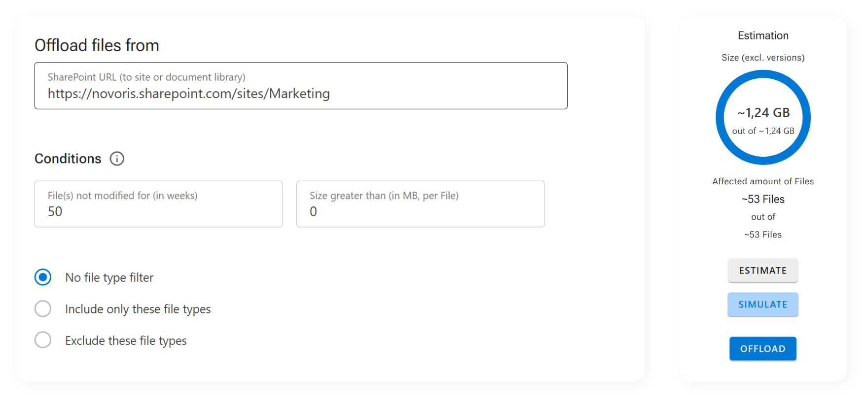The height and width of the screenshot is (403, 868).
Task: Click the Offload files from heading
Action: click(97, 45)
